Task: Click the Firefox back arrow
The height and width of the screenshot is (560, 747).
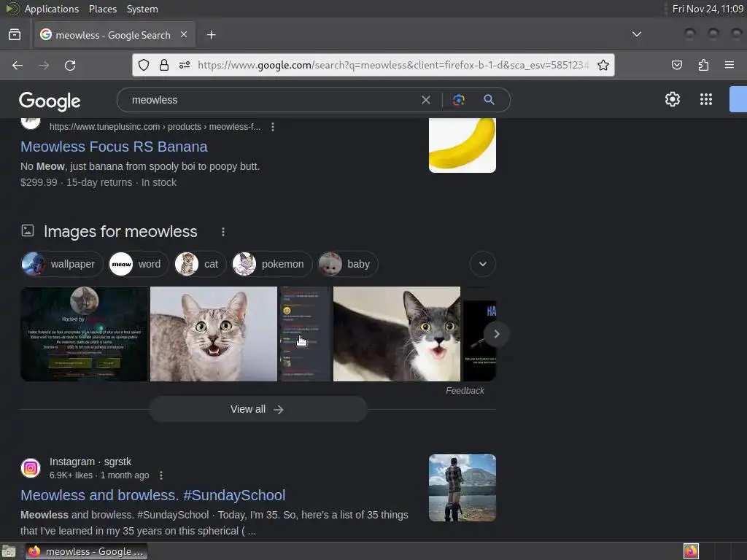Action: [18, 65]
